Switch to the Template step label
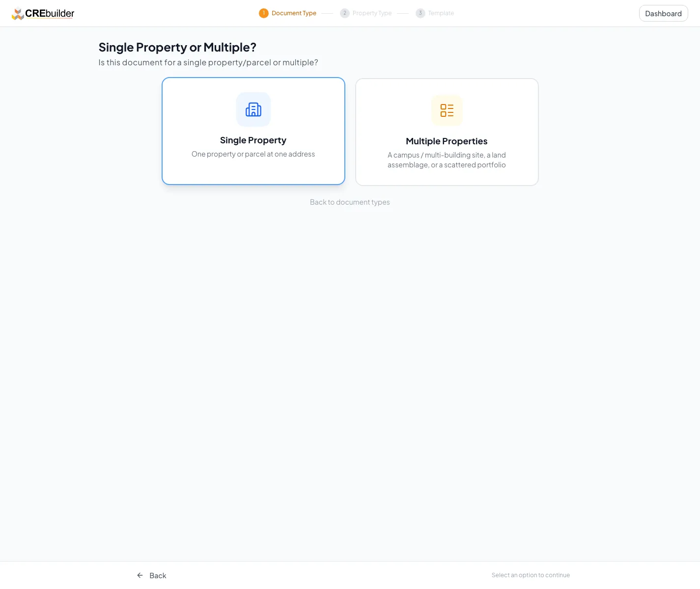700x589 pixels. (441, 13)
